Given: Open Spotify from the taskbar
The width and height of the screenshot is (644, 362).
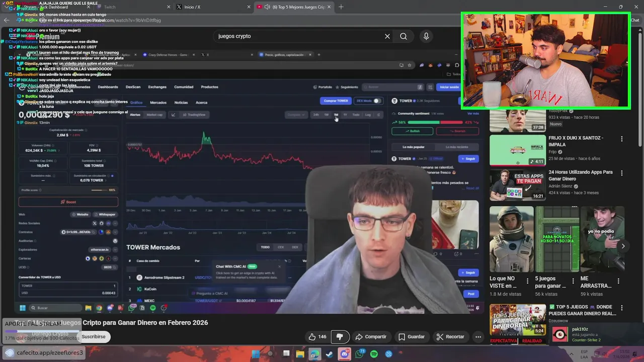Looking at the screenshot, I should click(x=374, y=354).
